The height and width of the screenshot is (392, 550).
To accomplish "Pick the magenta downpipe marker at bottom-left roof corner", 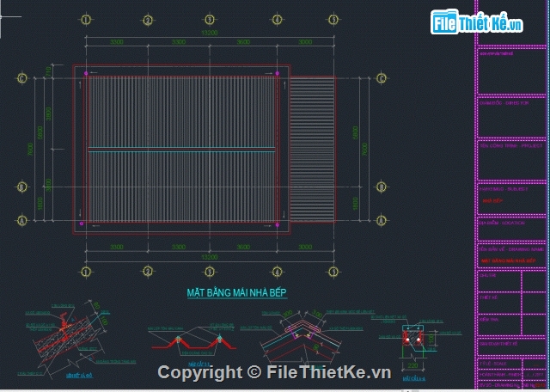I will pyautogui.click(x=82, y=224).
